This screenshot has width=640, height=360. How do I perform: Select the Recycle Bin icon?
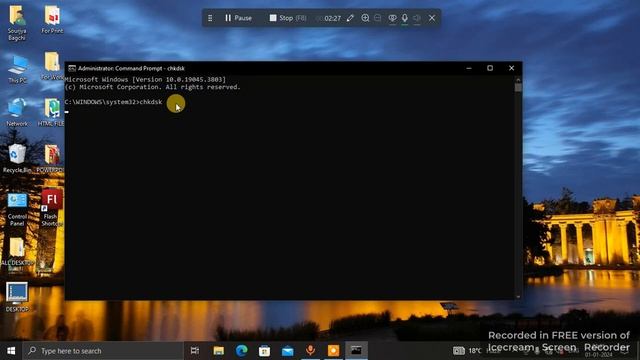[x=17, y=159]
